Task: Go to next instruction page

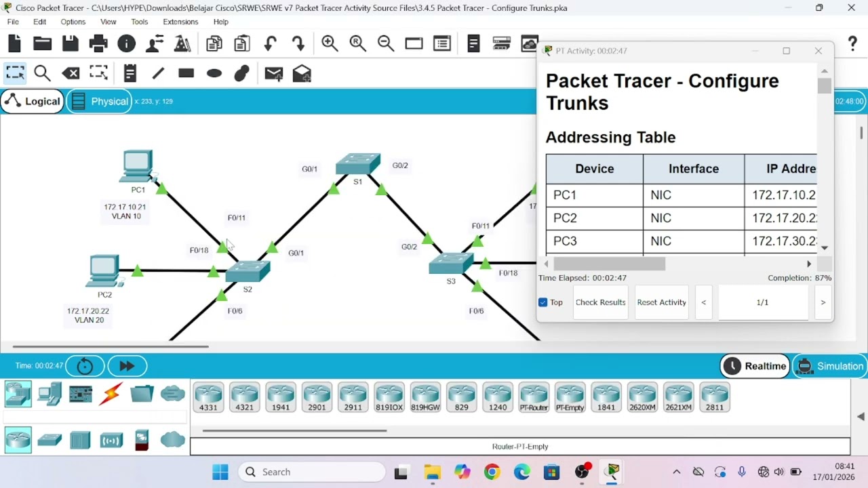Action: pos(823,302)
